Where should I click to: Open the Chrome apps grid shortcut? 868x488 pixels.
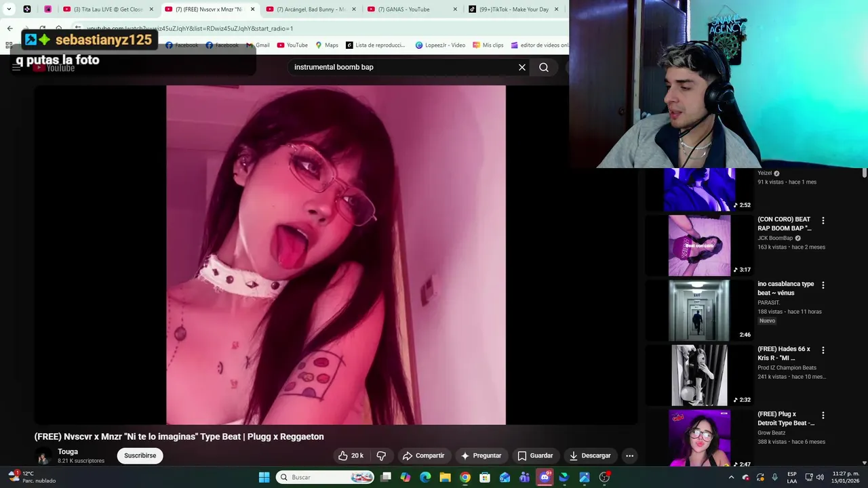pyautogui.click(x=9, y=45)
